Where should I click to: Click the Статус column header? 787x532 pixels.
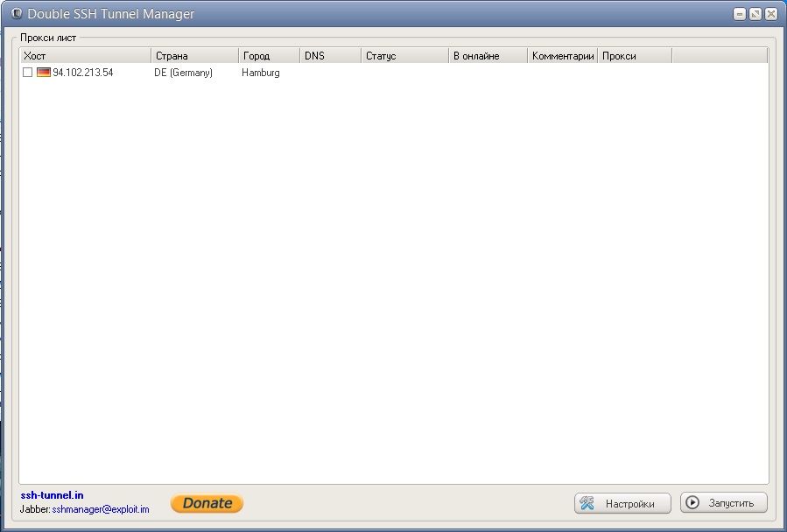[404, 56]
